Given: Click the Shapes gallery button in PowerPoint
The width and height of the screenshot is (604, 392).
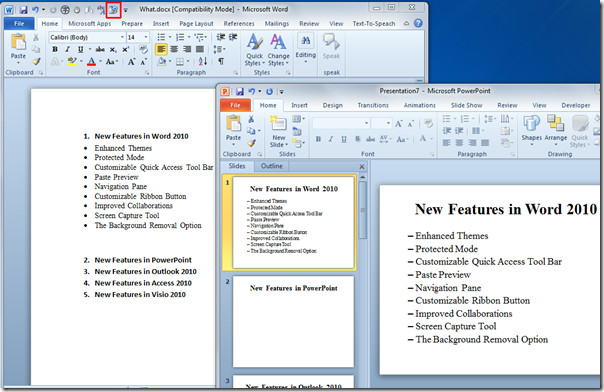Looking at the screenshot, I should [x=532, y=131].
